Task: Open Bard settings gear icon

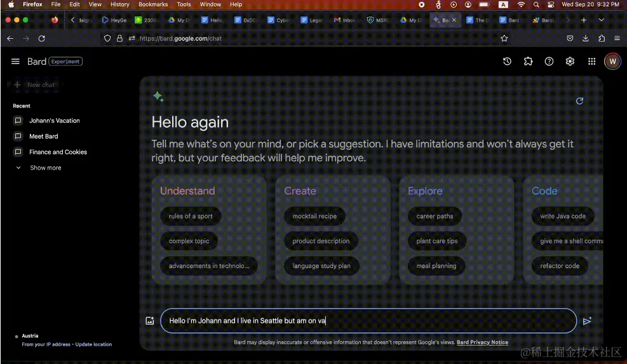Action: 570,61
